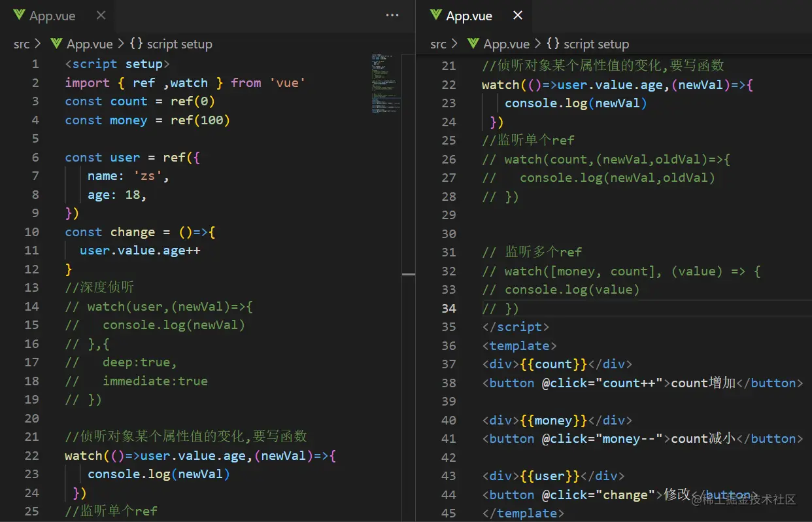Click '</template>' tag on line 45
This screenshot has width=812, height=522.
tap(523, 513)
